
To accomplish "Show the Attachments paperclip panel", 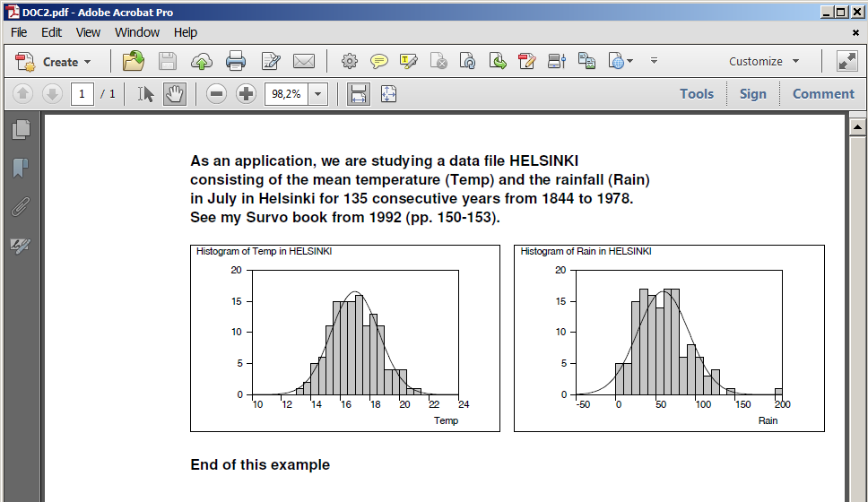I will [21, 207].
